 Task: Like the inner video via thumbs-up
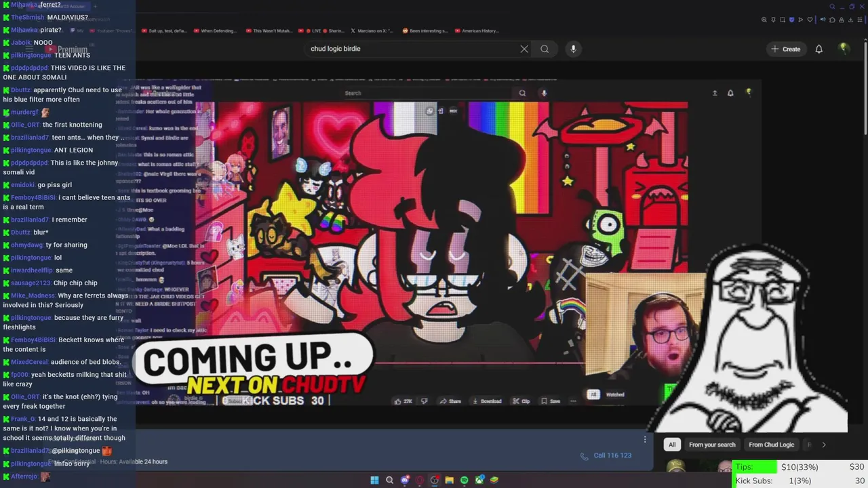pos(403,401)
